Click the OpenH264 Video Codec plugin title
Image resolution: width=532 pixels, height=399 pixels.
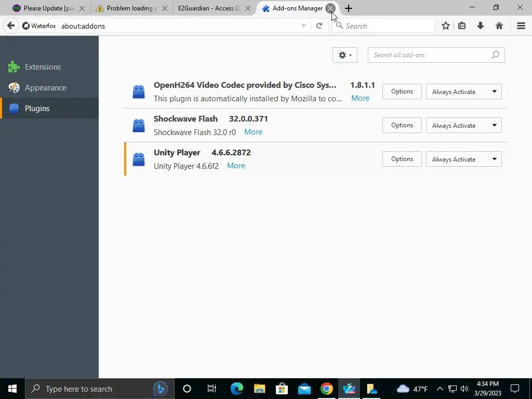click(245, 85)
